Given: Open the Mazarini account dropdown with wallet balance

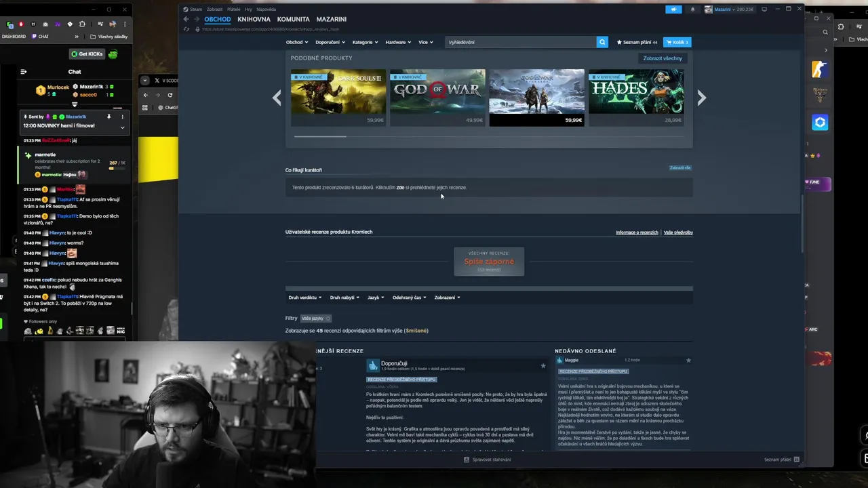Looking at the screenshot, I should pos(730,9).
